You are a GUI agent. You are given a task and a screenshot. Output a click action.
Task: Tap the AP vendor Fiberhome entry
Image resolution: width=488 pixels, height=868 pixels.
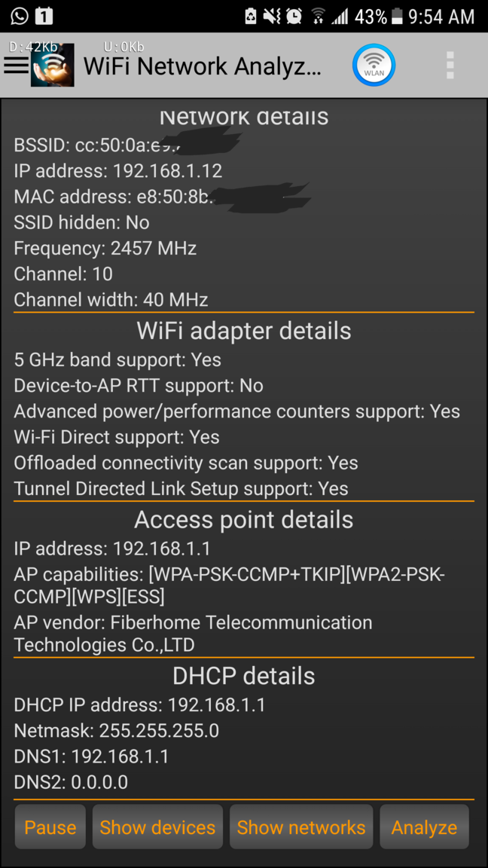193,634
